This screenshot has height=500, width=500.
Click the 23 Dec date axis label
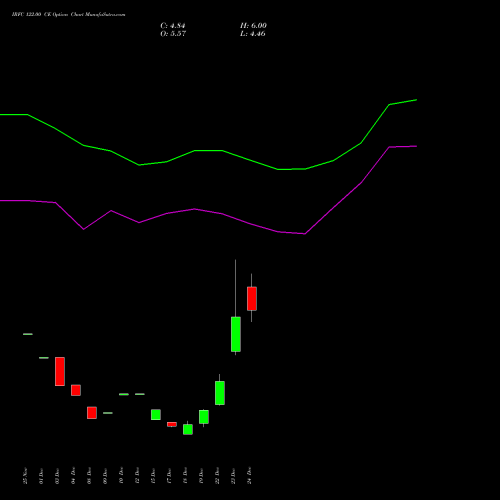coord(234,476)
